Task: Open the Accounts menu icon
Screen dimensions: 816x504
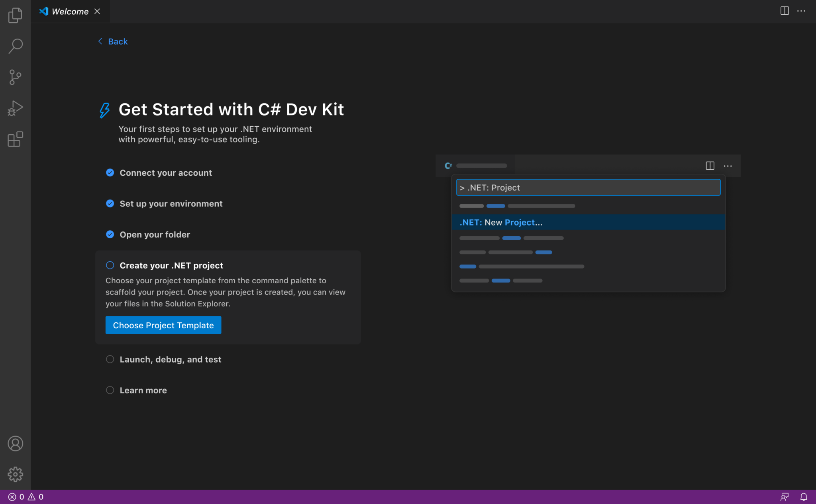Action: click(15, 443)
